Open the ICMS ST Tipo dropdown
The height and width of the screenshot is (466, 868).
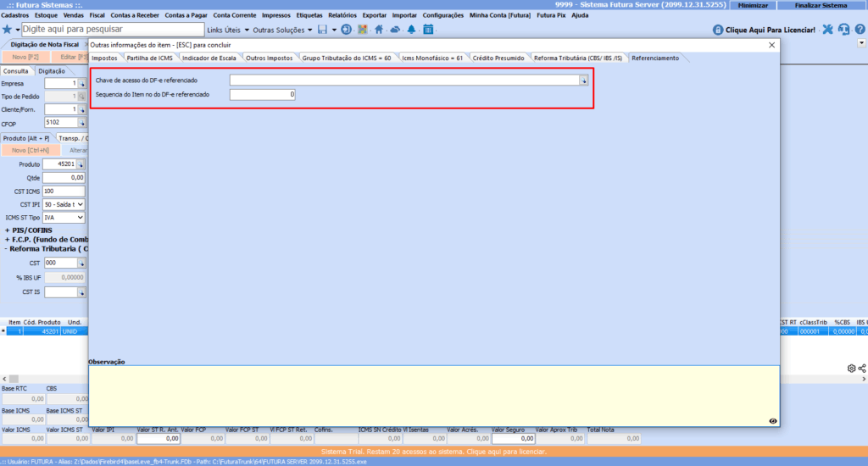tap(64, 218)
